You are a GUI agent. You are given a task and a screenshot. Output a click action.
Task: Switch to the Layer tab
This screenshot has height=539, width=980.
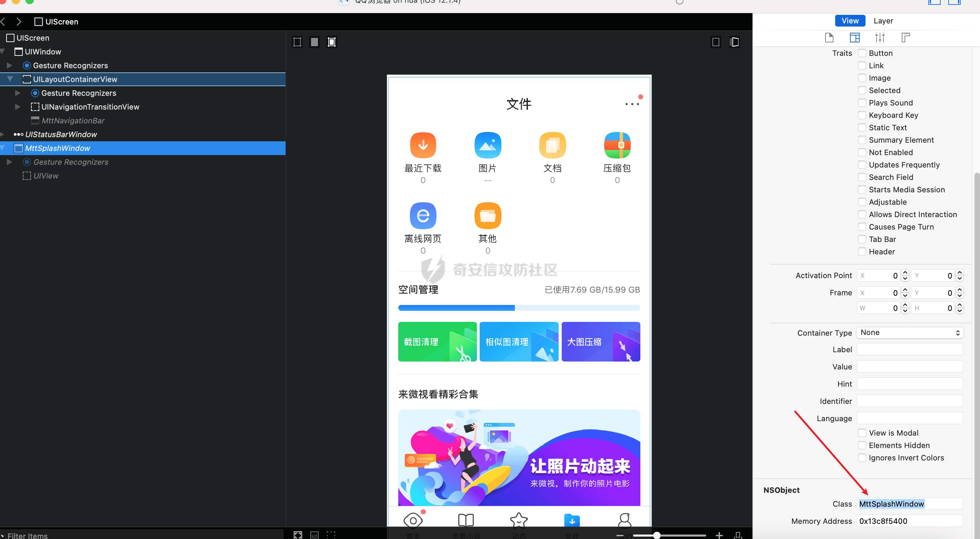coord(883,21)
